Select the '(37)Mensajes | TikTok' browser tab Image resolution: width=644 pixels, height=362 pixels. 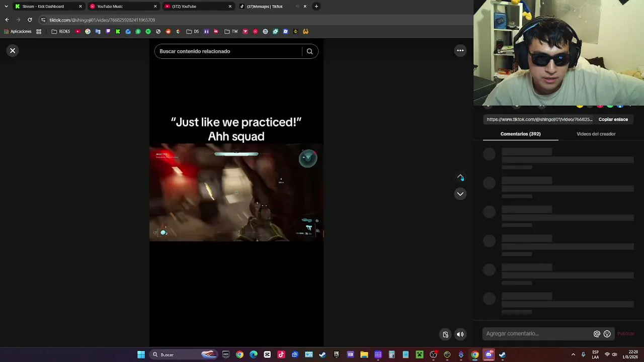click(273, 7)
